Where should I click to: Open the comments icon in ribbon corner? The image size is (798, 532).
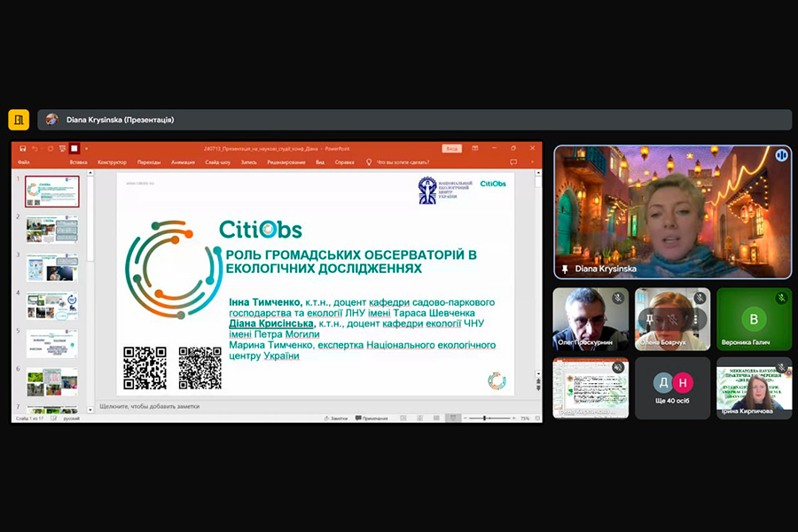(513, 162)
